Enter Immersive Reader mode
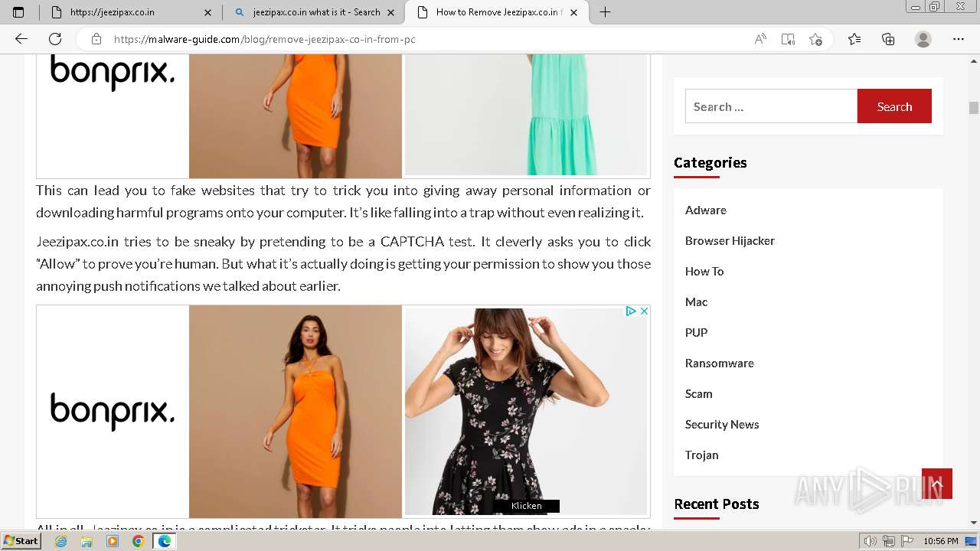Image resolution: width=980 pixels, height=551 pixels. tap(788, 39)
